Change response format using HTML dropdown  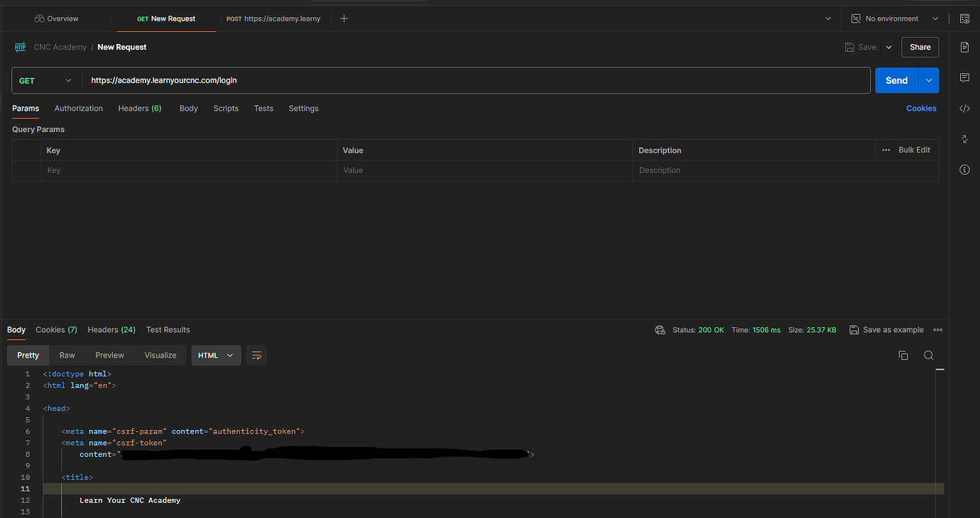coord(216,355)
